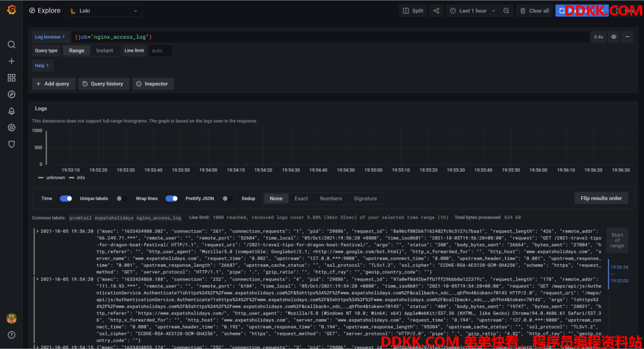Toggle the Prettify JSON switch
644x349 pixels.
227,199
